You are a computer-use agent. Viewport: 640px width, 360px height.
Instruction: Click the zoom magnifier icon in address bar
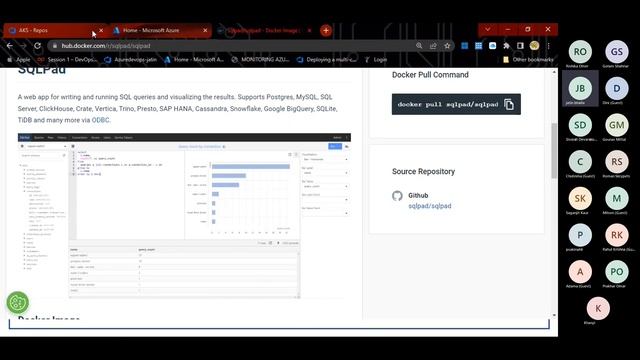click(x=419, y=46)
